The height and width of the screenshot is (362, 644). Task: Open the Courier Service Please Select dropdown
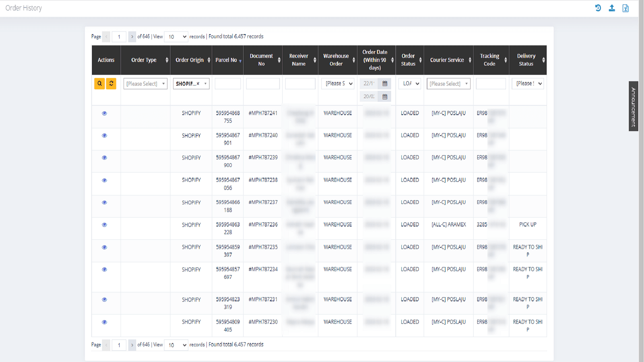pyautogui.click(x=448, y=83)
